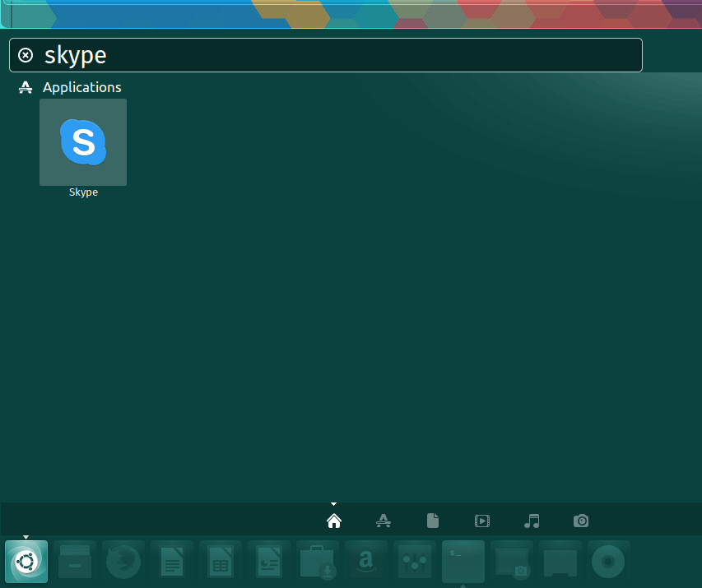This screenshot has height=588, width=702.
Task: Open the Photos lens
Action: tap(581, 521)
